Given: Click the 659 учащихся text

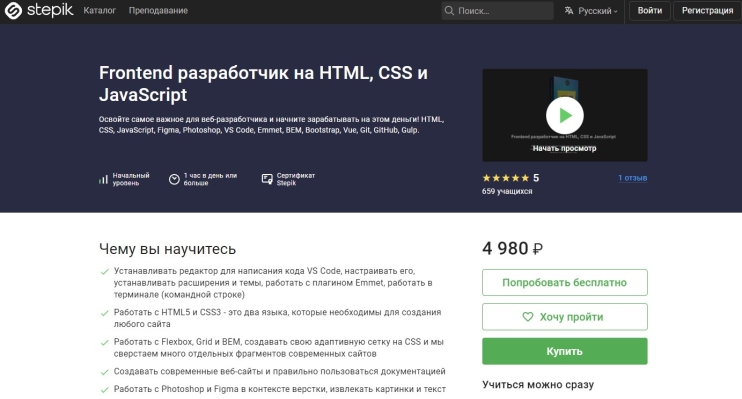Looking at the screenshot, I should coord(507,191).
